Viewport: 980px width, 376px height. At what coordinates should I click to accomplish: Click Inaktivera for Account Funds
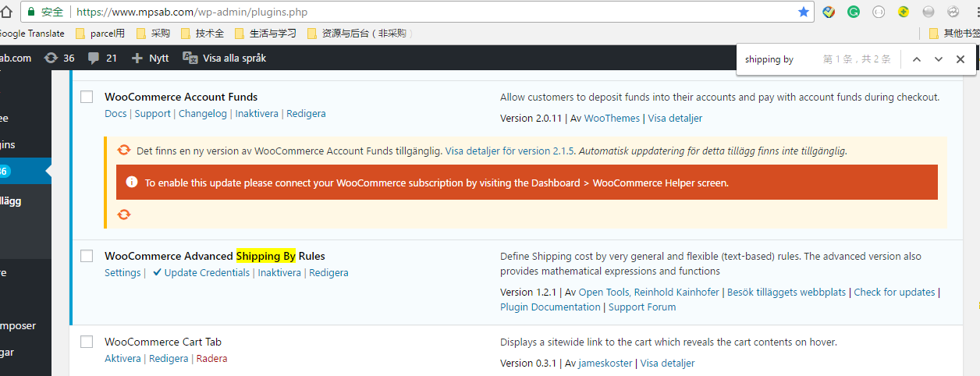click(x=257, y=114)
